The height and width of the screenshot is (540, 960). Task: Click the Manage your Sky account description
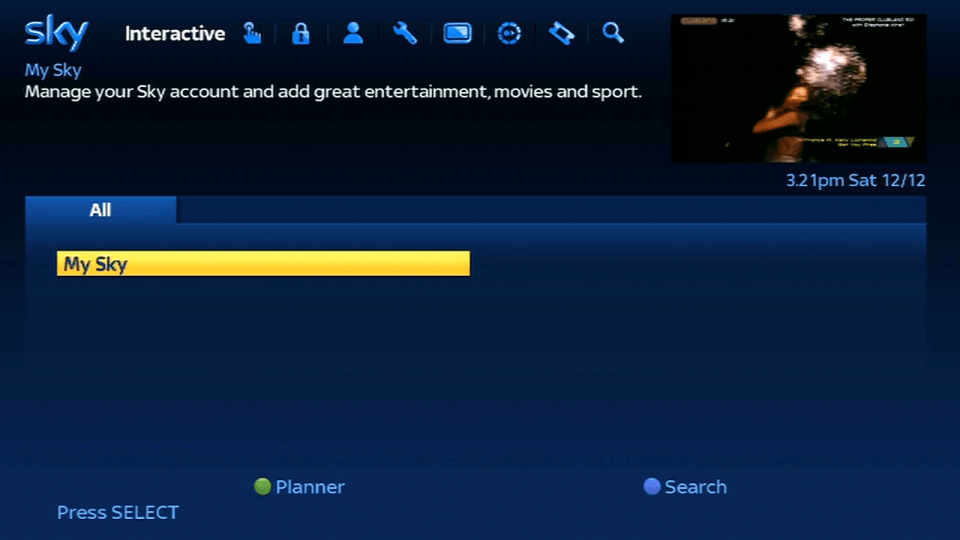click(x=333, y=92)
